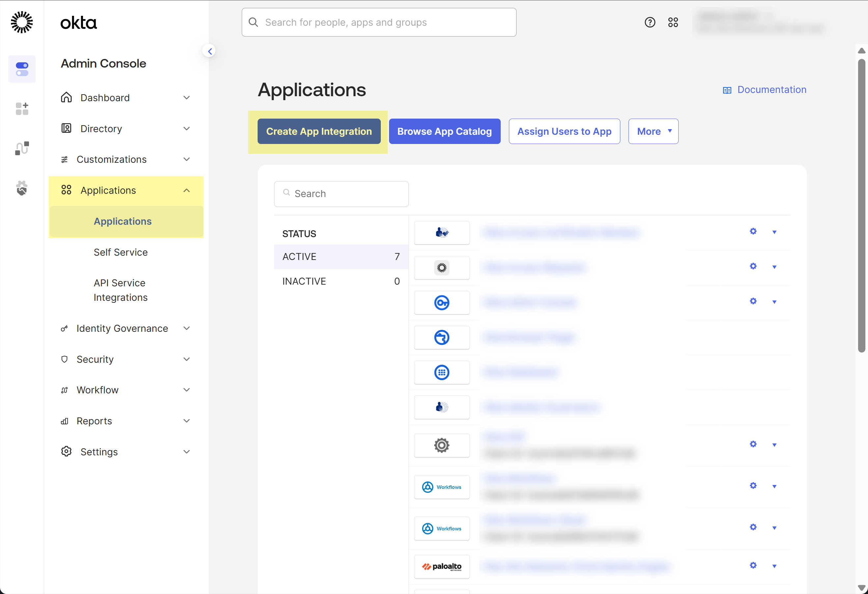This screenshot has height=594, width=868.
Task: Filter applications by ACTIVE status
Action: click(x=341, y=257)
